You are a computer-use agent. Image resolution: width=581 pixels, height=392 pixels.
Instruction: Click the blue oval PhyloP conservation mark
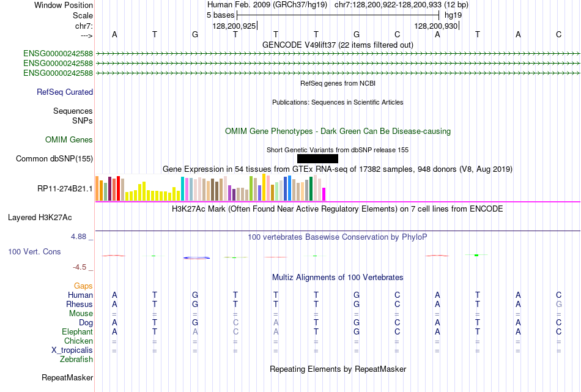pyautogui.click(x=196, y=258)
